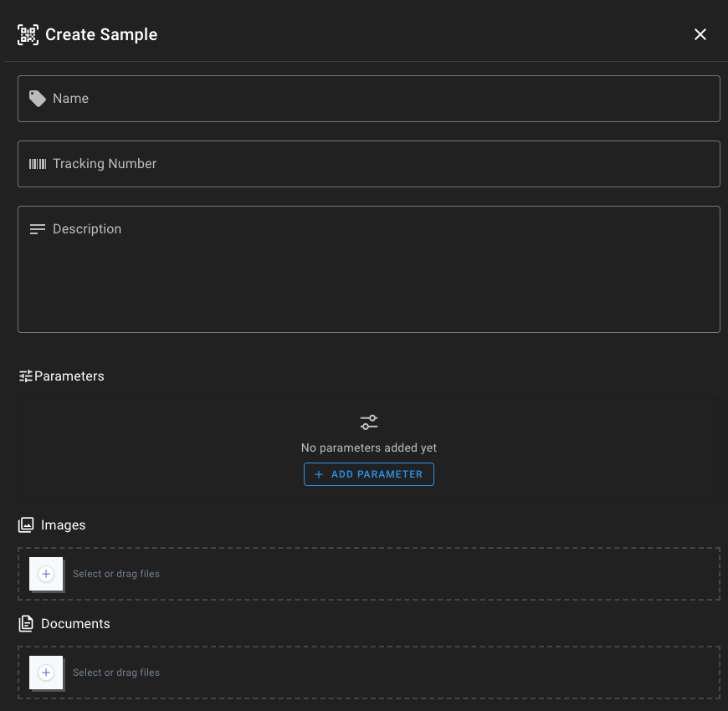Select the Parameters section heading text

click(x=69, y=376)
